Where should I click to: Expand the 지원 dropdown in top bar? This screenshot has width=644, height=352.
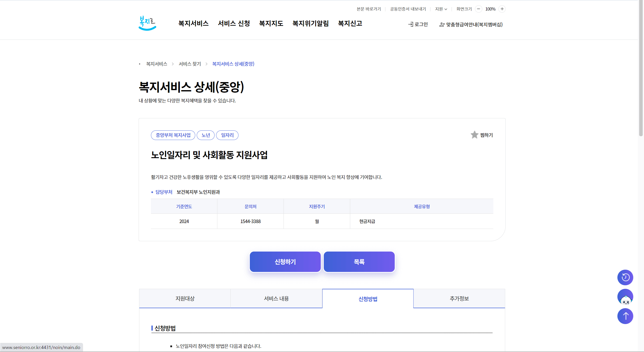click(441, 9)
